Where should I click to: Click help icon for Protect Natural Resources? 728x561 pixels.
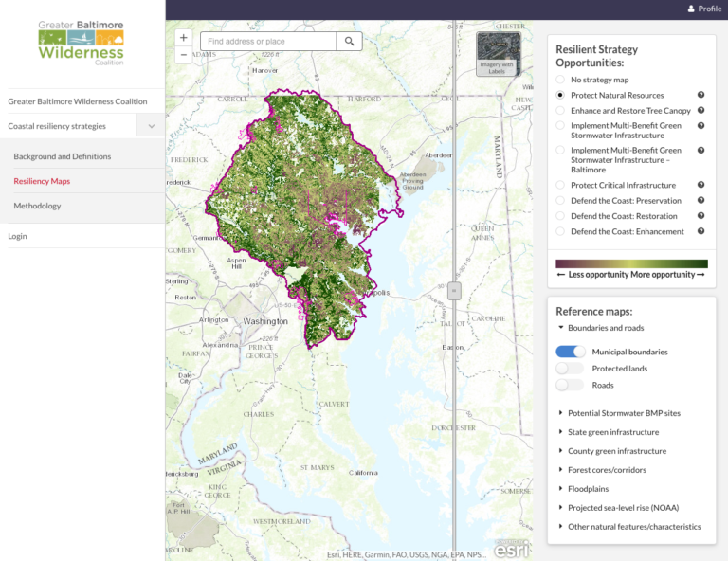[701, 95]
